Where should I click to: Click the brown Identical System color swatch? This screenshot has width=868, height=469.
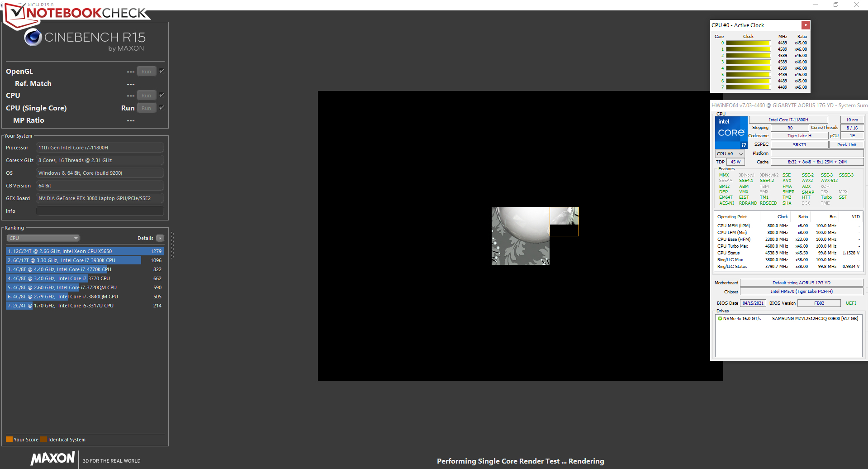[43, 440]
